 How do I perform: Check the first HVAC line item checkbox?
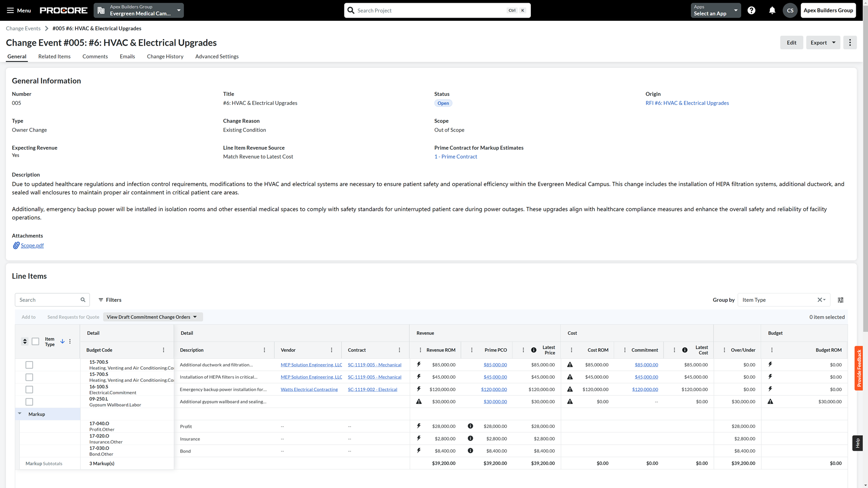coord(29,365)
